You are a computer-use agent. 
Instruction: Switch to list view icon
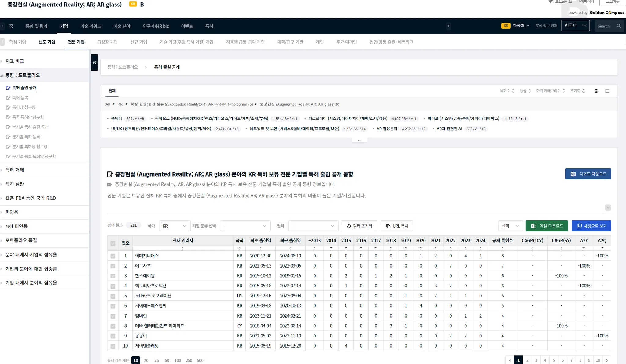coord(607,91)
